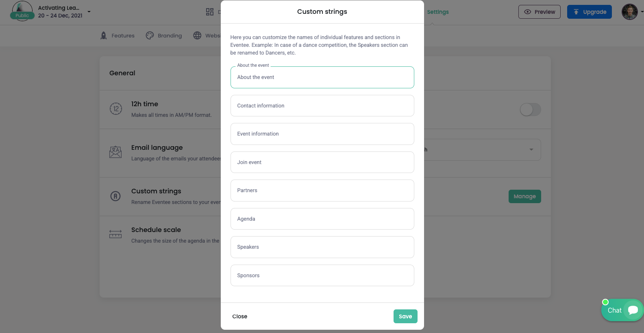Click the Website globe icon
Image resolution: width=644 pixels, height=333 pixels.
[197, 35]
